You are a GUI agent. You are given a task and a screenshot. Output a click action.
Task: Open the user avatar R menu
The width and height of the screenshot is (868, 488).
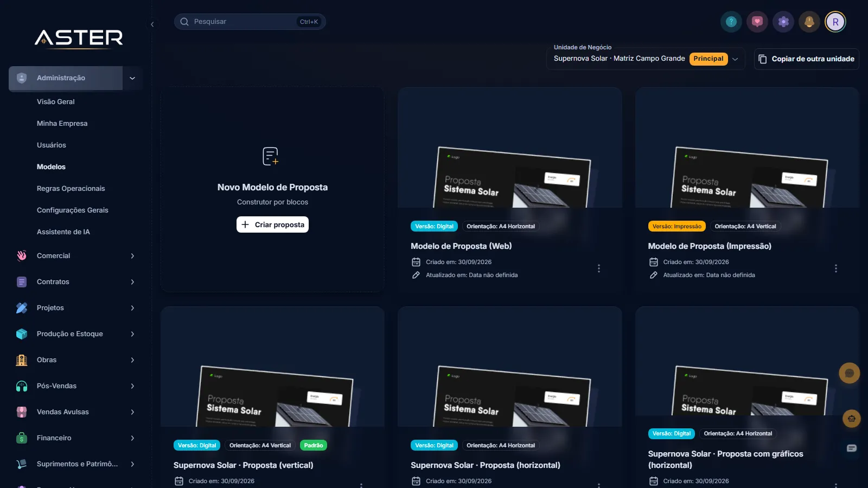coord(835,22)
